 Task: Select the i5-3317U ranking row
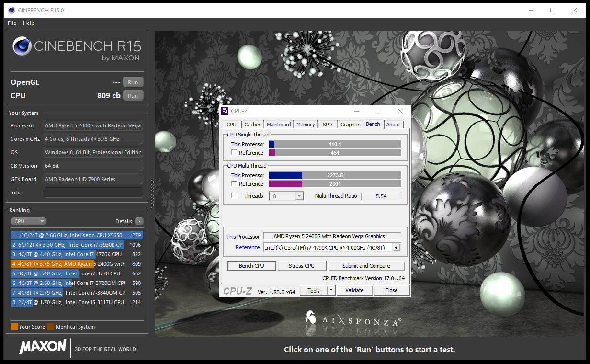tap(77, 302)
